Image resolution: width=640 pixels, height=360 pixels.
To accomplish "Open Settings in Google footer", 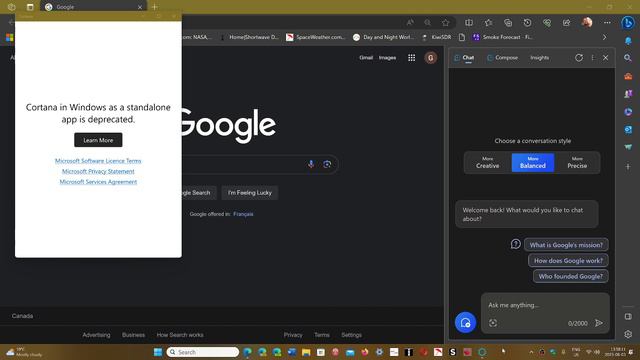I will tap(351, 335).
